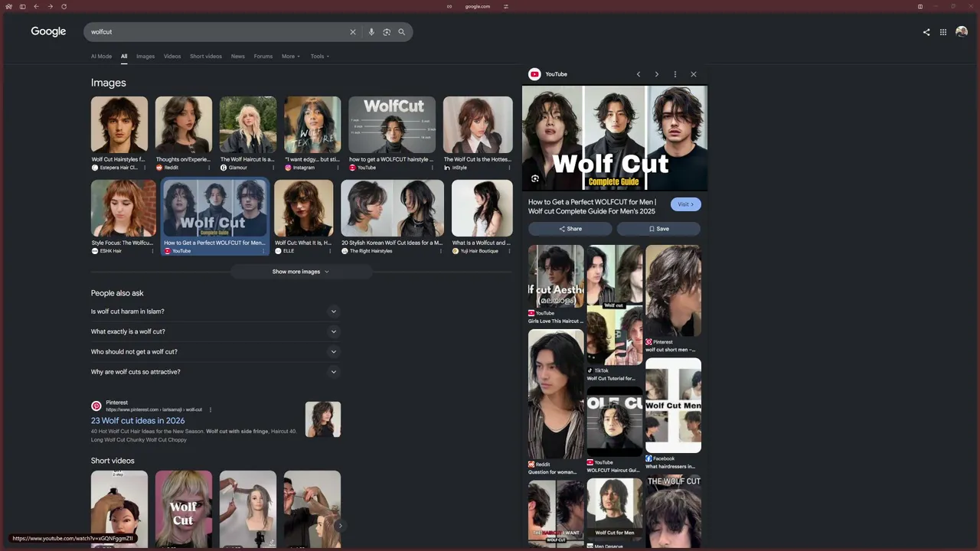This screenshot has height=551, width=980.
Task: Click the share icon near Google apps
Action: point(926,32)
